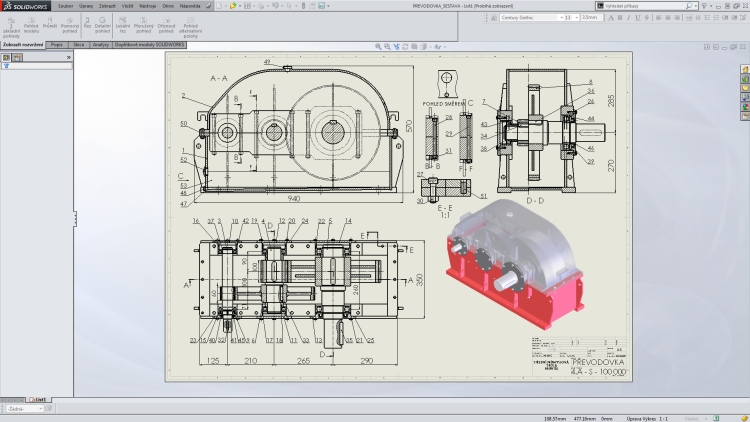
Task: Click the Select cursor tool icon
Action: tap(289, 6)
